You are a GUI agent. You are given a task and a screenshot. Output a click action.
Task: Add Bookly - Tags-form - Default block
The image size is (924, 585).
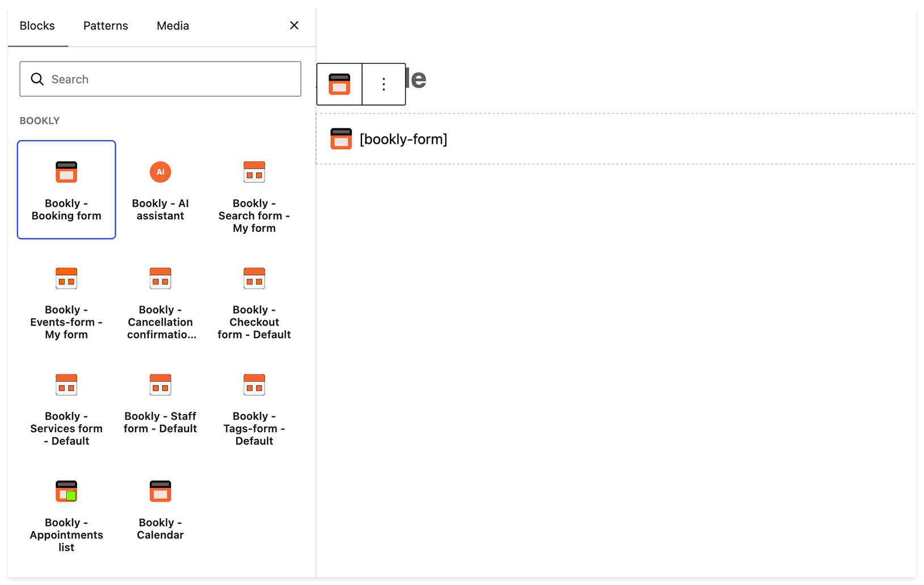click(254, 409)
